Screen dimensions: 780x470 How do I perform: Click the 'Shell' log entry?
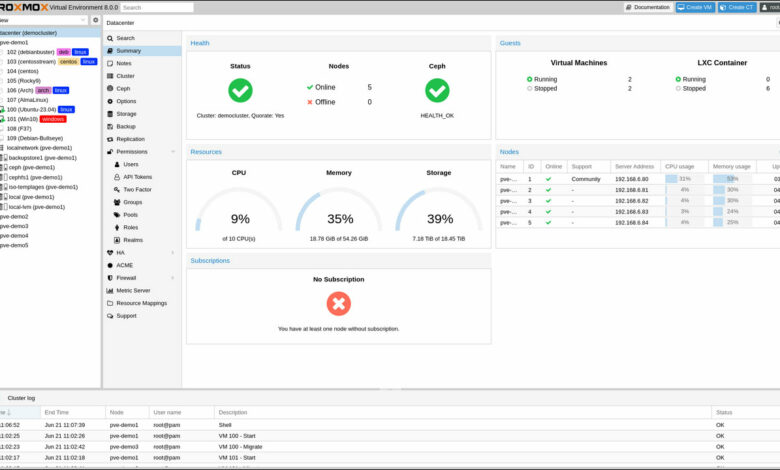pos(390,425)
